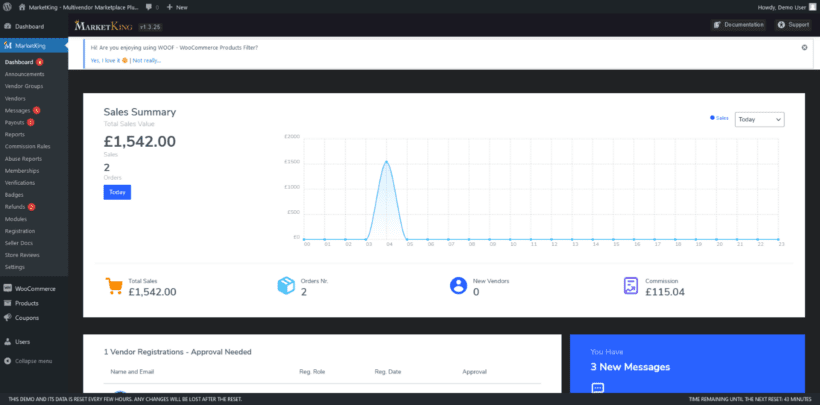Click the Commission document icon
The image size is (820, 405).
pyautogui.click(x=631, y=286)
